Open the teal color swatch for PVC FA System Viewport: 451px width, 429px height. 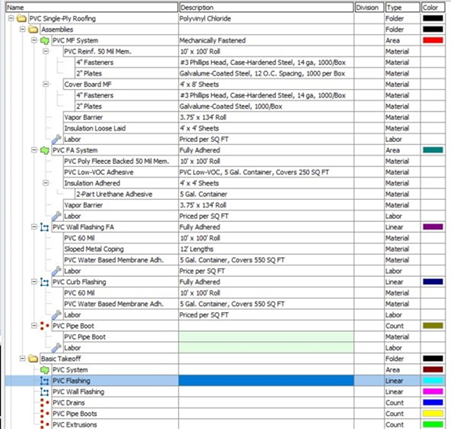433,150
